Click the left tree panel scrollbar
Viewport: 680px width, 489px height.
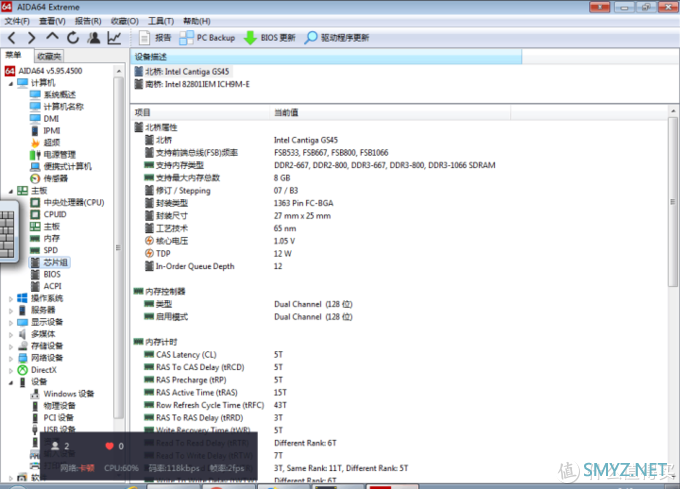point(118,248)
